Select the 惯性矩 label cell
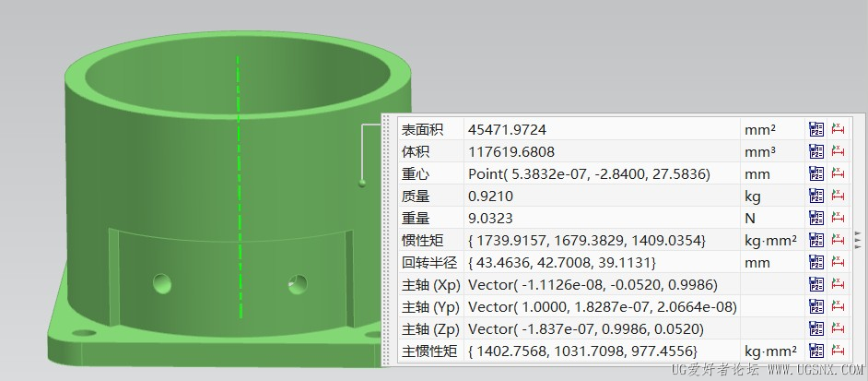This screenshot has width=868, height=381. pos(430,240)
